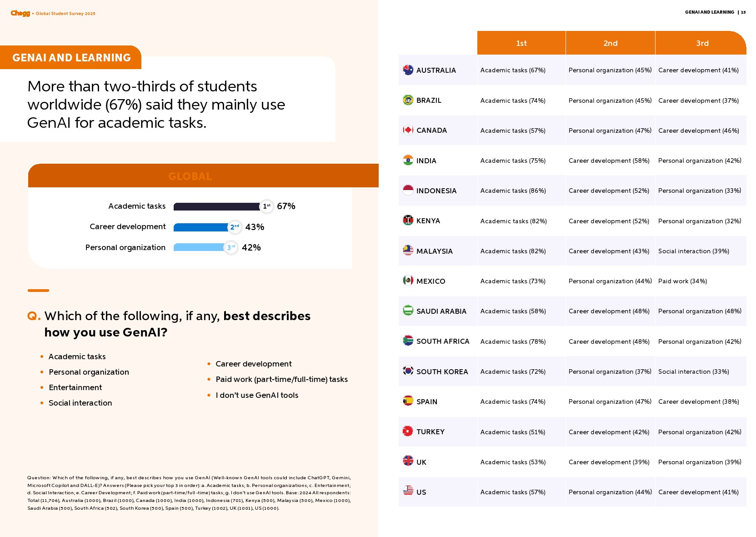The width and height of the screenshot is (756, 537).
Task: Select the 2nd column header
Action: (x=610, y=43)
